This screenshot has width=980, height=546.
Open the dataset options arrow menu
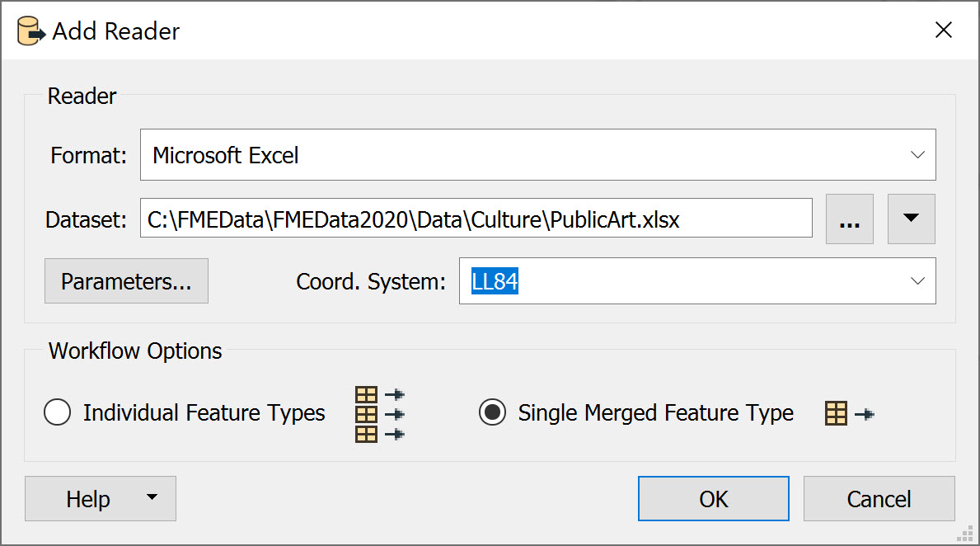tap(912, 219)
